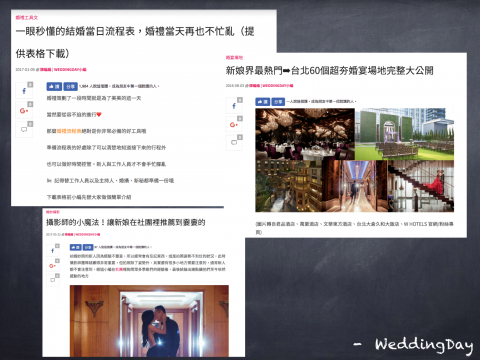Open headline 新娘界最熱門 台北60個超夯婚宴場地
Screen dimensions: 480x360
(x=329, y=71)
